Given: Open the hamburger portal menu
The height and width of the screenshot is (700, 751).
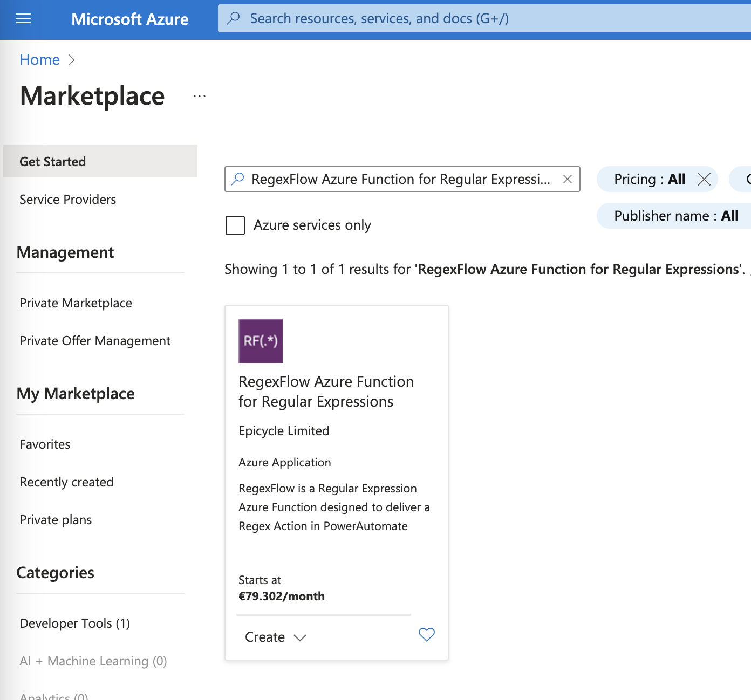Looking at the screenshot, I should pos(24,19).
